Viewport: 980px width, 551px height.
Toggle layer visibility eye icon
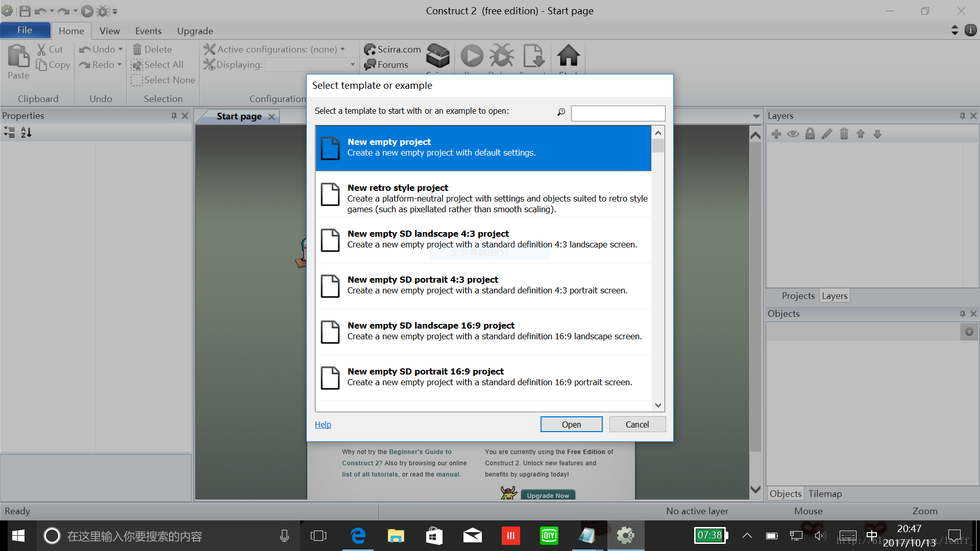tap(792, 134)
